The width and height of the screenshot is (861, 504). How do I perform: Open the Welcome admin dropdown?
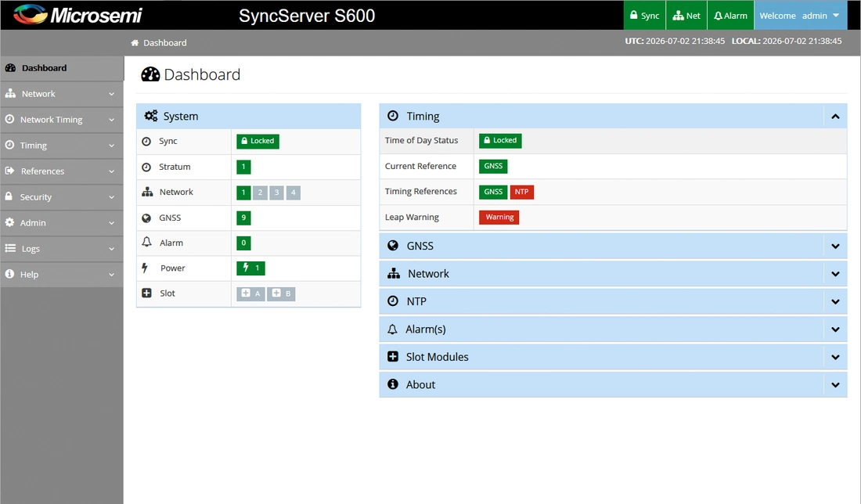799,16
